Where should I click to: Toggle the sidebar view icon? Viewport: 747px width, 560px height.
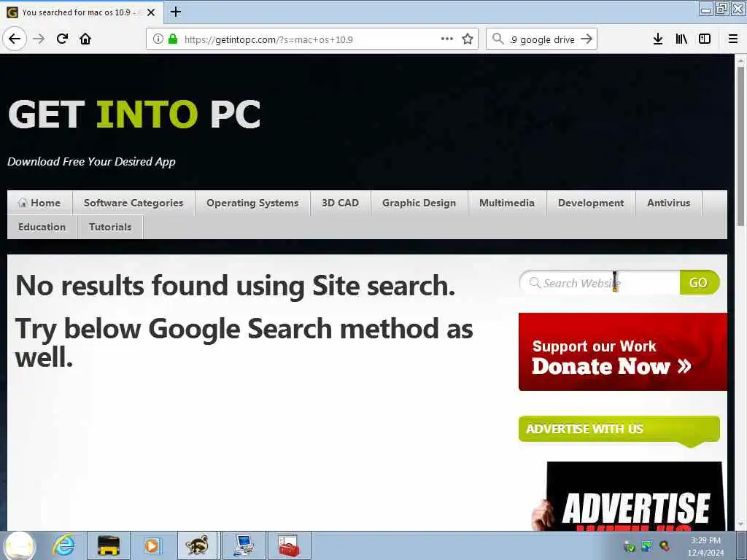(705, 39)
